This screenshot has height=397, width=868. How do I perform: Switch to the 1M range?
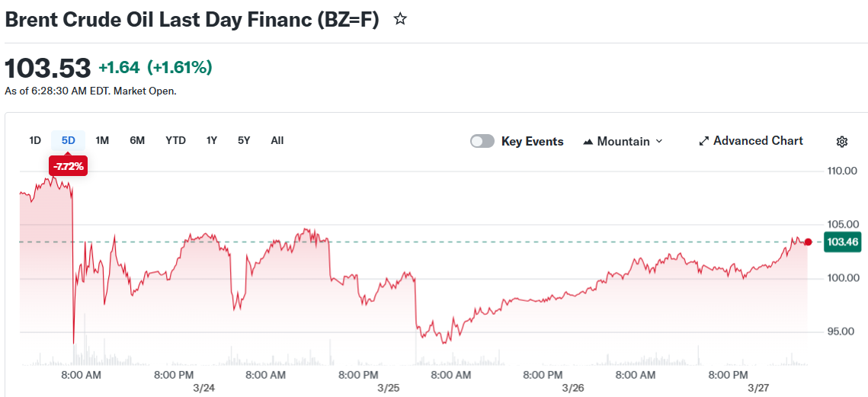point(102,140)
